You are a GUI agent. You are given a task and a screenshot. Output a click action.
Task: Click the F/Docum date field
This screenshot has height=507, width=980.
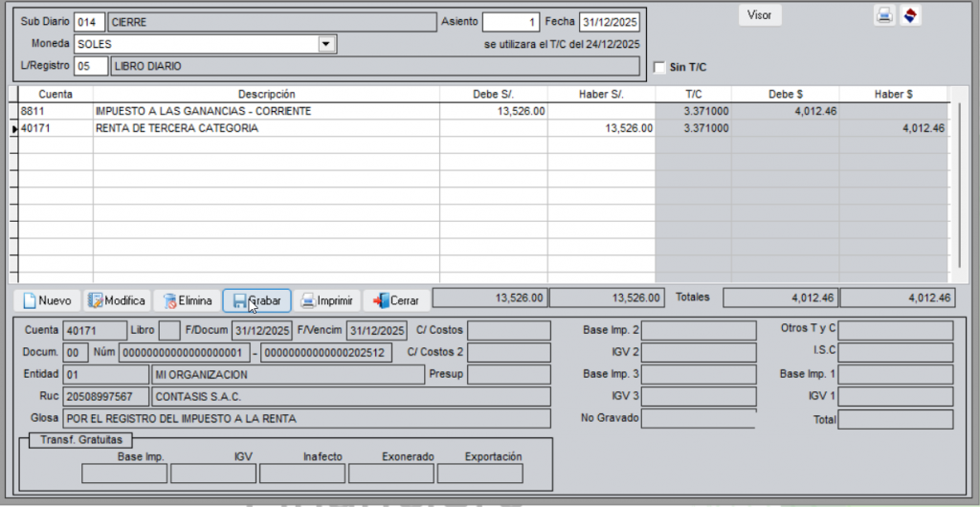tap(262, 330)
